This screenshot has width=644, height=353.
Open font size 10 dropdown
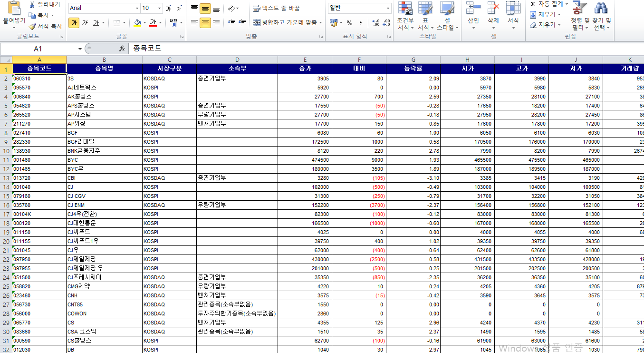(x=159, y=8)
